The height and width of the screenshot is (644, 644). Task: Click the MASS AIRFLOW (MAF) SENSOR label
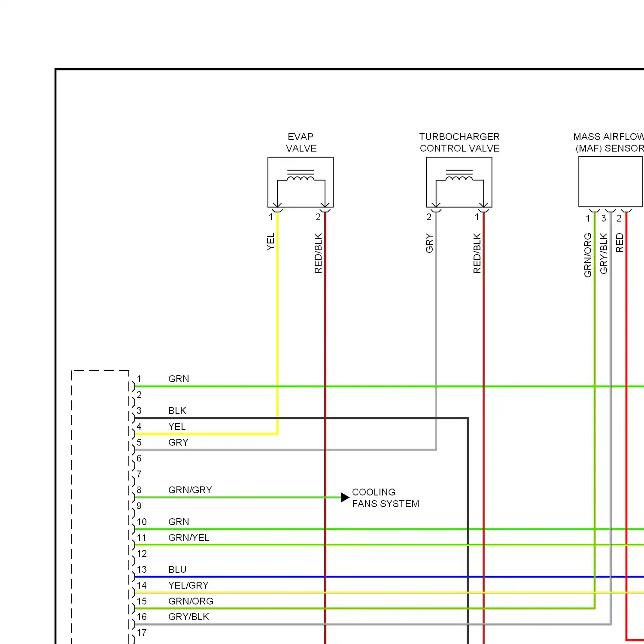(609, 143)
